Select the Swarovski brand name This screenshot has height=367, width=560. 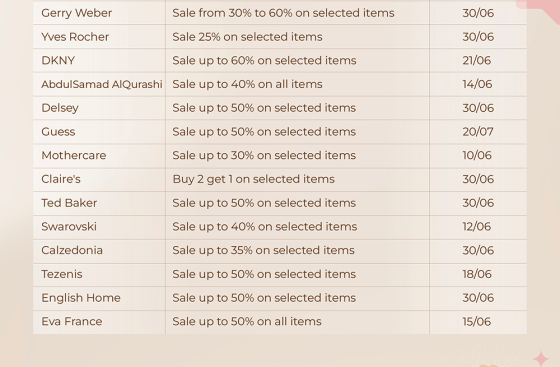69,226
